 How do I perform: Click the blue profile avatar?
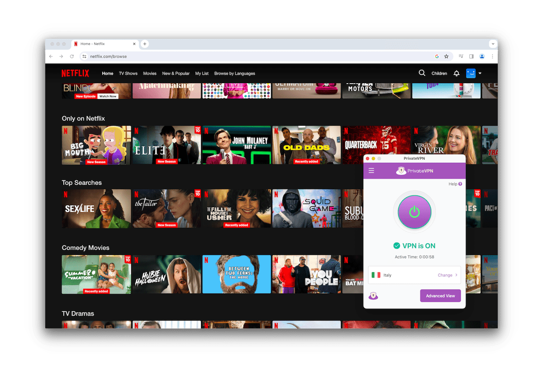[471, 73]
